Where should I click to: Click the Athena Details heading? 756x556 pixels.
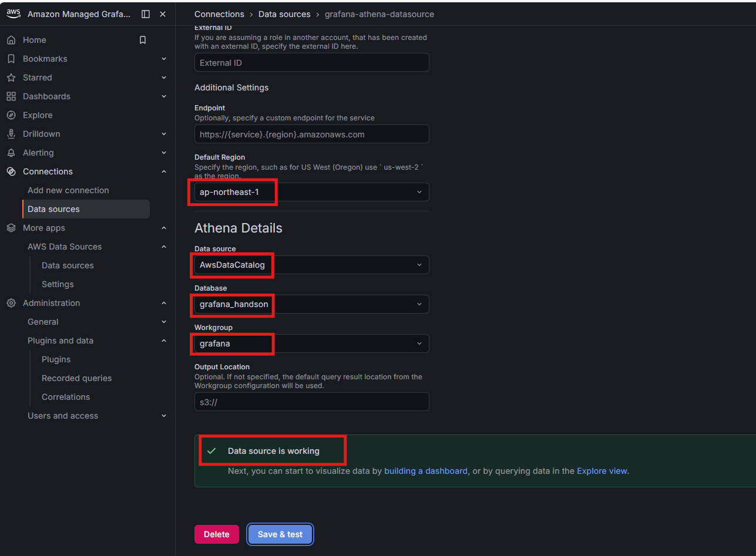pos(238,228)
